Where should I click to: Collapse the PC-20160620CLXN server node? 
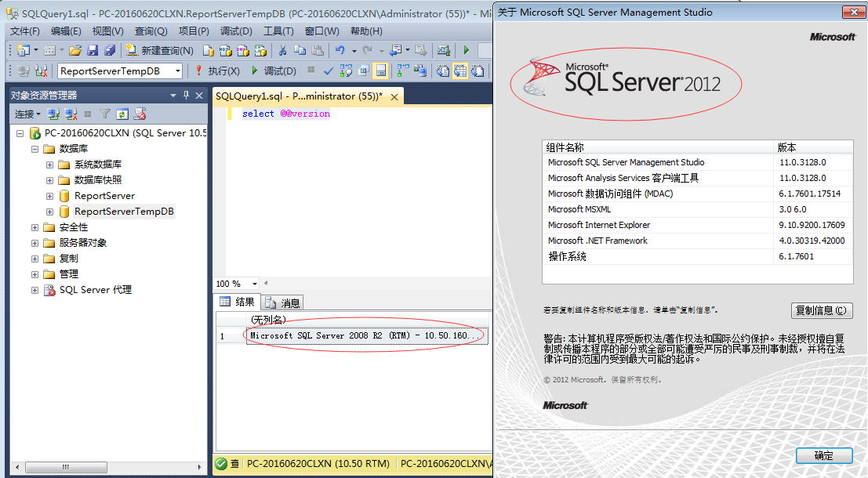tap(20, 133)
